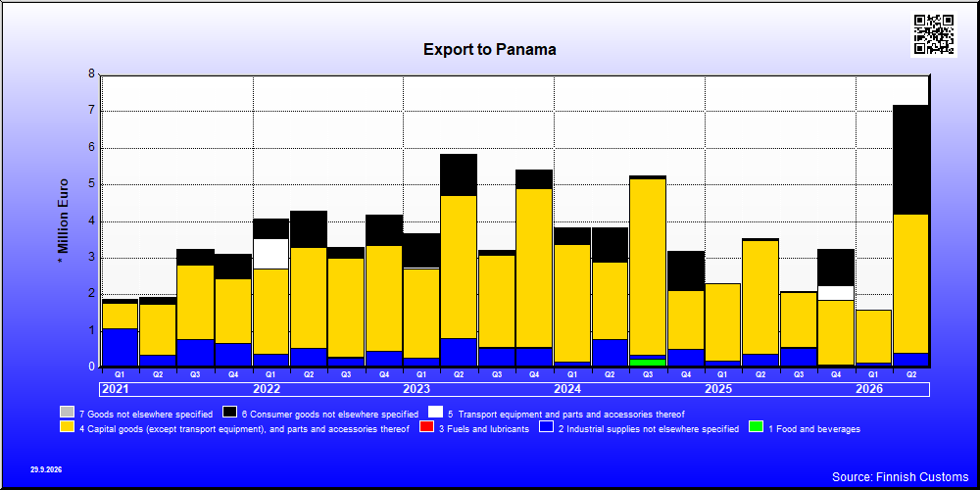Click the y-axis value 0
The height and width of the screenshot is (490, 980).
pyautogui.click(x=92, y=367)
